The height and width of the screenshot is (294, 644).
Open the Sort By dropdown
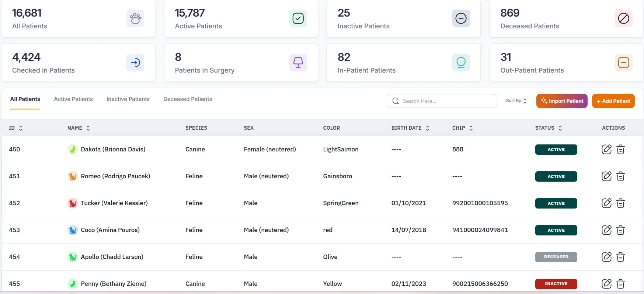516,101
